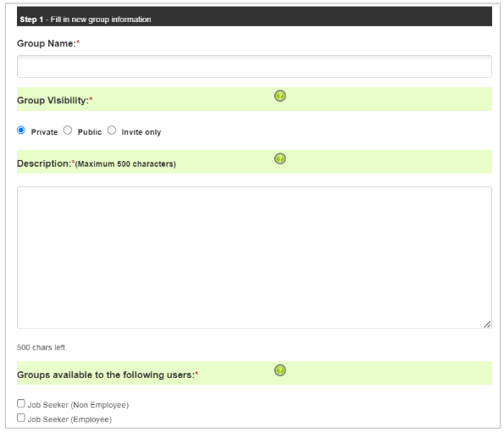Click the Step 1 header bar
The height and width of the screenshot is (433, 504).
click(254, 16)
